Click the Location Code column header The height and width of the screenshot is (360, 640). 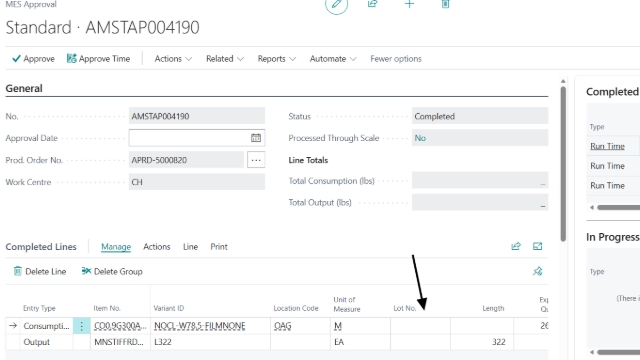[296, 308]
